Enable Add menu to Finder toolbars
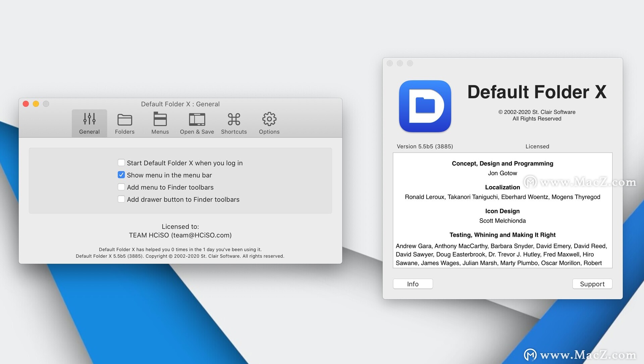 (x=121, y=187)
